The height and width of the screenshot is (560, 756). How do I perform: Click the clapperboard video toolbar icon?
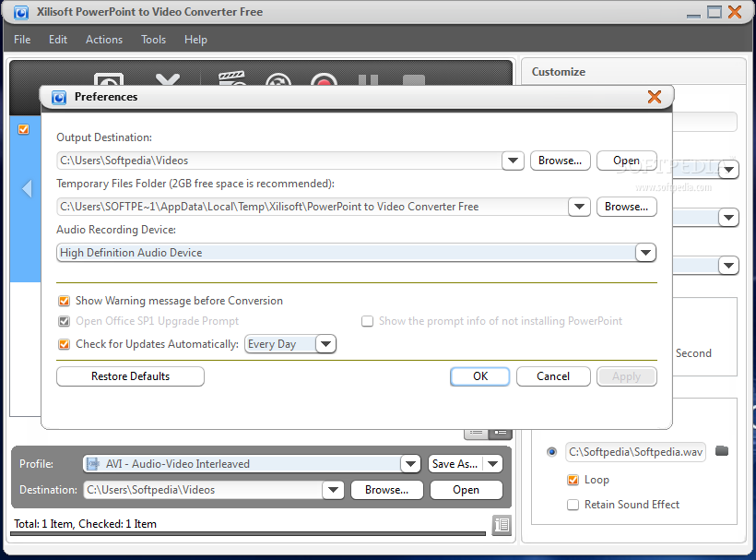click(x=232, y=78)
